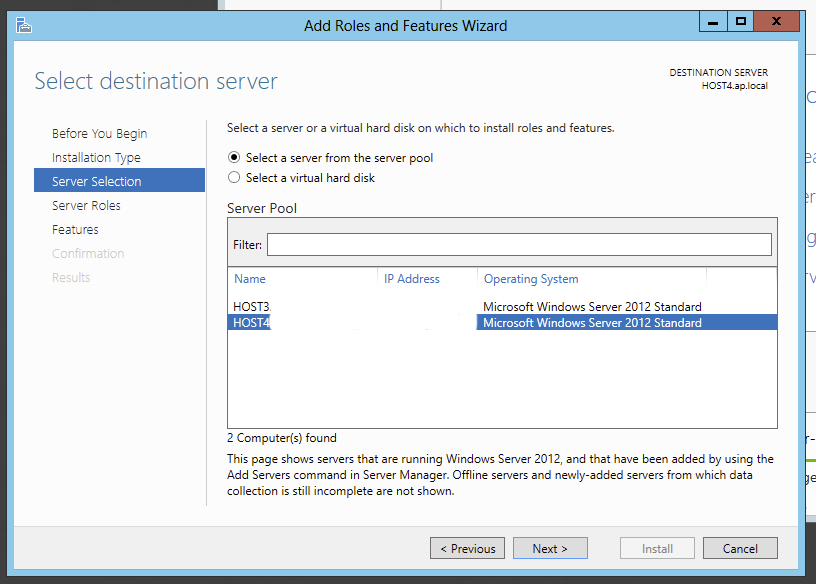Screen dimensions: 816x584
Task: Close the wizard with the red X
Action: 776,21
